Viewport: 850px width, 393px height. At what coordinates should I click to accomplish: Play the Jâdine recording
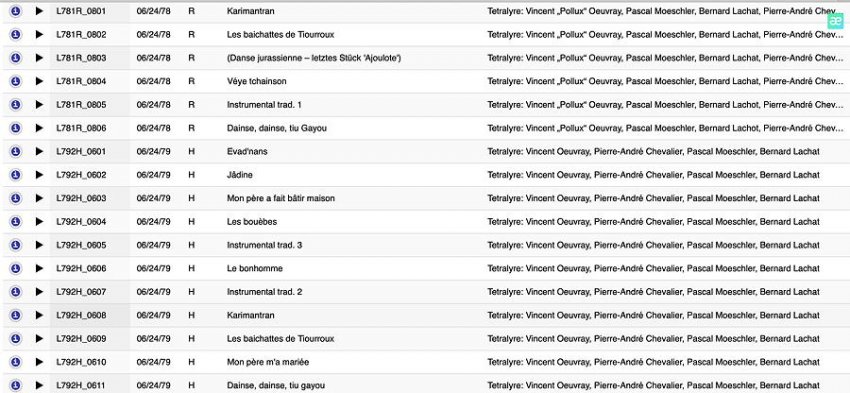click(x=39, y=175)
